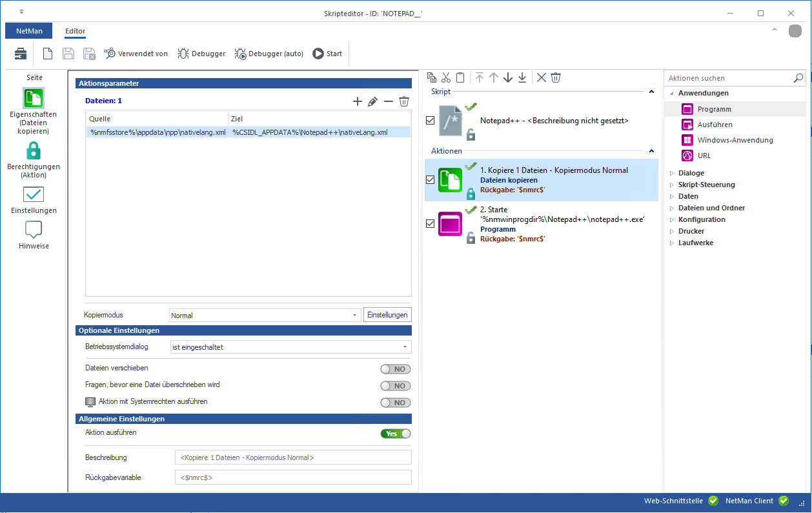Viewport: 812px width, 513px height.
Task: Edit the file entry with the pencil icon
Action: coord(372,101)
